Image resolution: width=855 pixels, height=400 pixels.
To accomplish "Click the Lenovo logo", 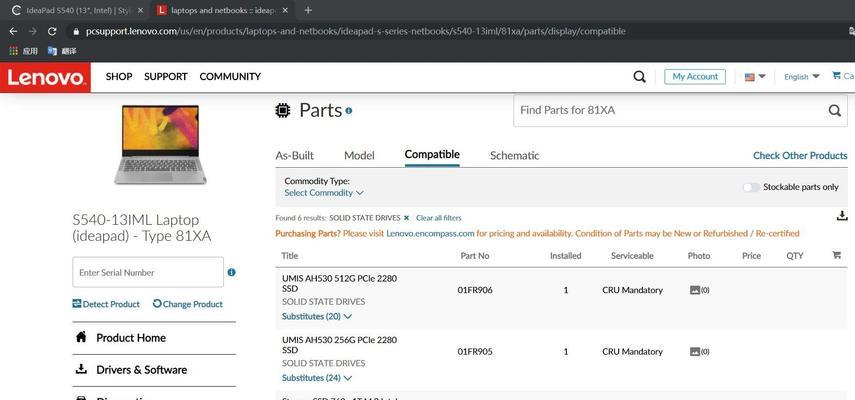I will tap(46, 77).
